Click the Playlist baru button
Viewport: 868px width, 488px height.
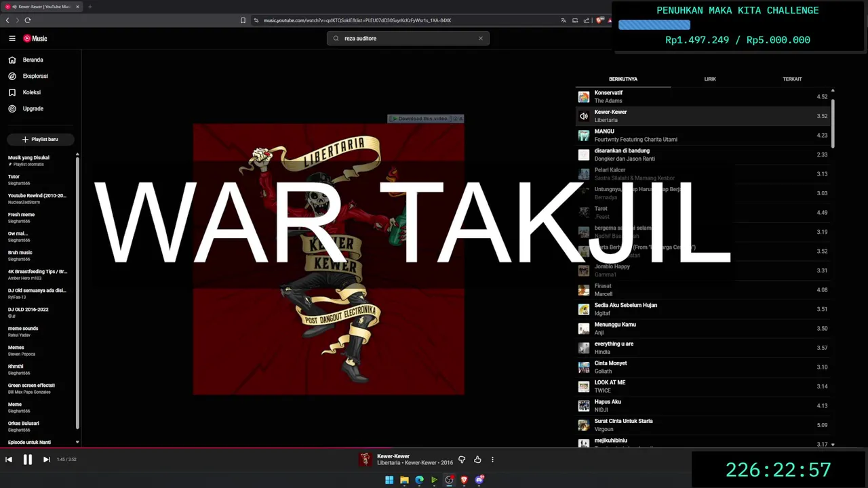tap(41, 139)
